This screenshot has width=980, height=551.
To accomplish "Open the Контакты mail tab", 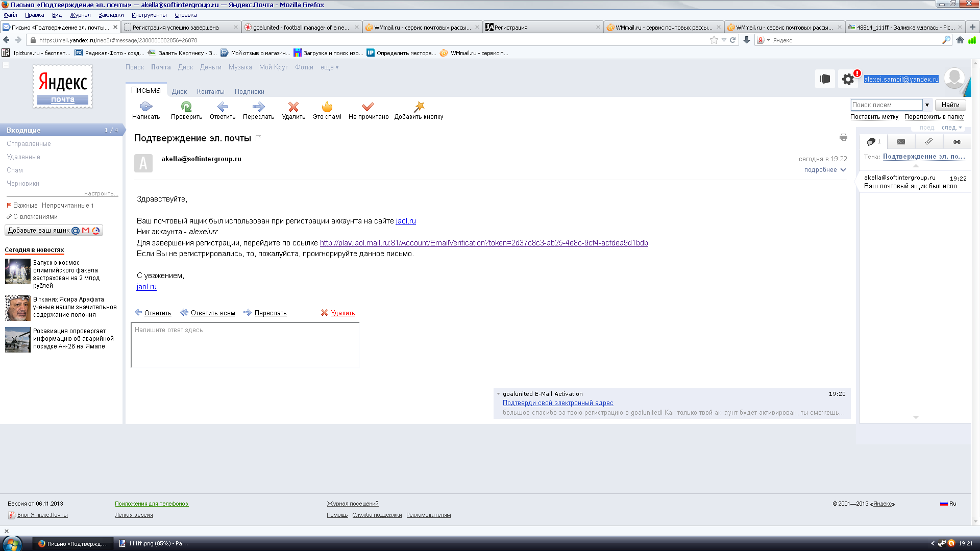I will click(x=210, y=92).
